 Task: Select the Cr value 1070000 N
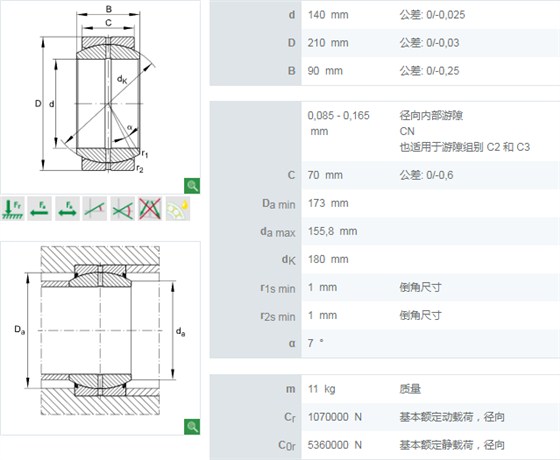[x=335, y=417]
